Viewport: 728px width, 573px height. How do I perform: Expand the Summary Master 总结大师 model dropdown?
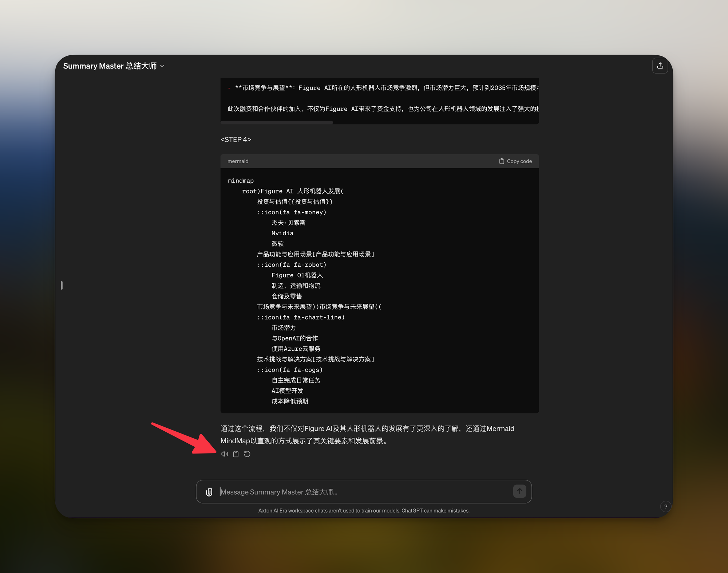pyautogui.click(x=110, y=66)
